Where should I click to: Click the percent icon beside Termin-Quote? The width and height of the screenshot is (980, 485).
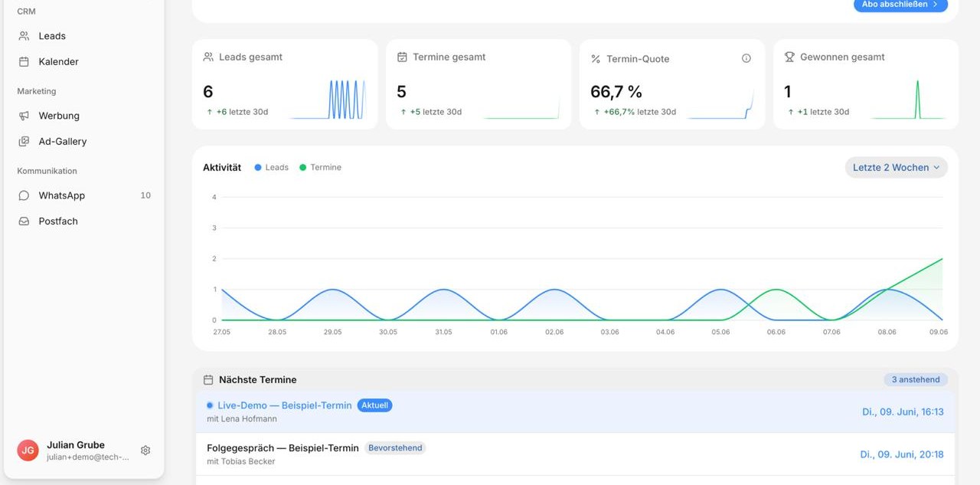(596, 59)
